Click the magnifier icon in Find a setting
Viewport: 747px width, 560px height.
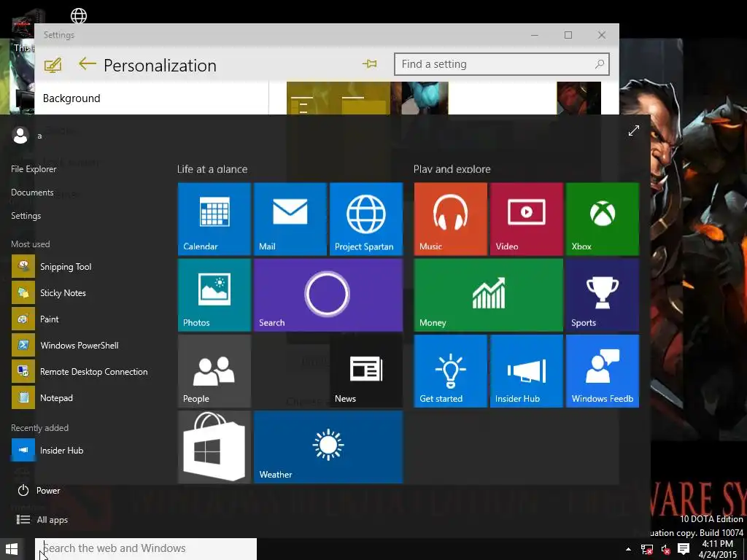pyautogui.click(x=600, y=64)
